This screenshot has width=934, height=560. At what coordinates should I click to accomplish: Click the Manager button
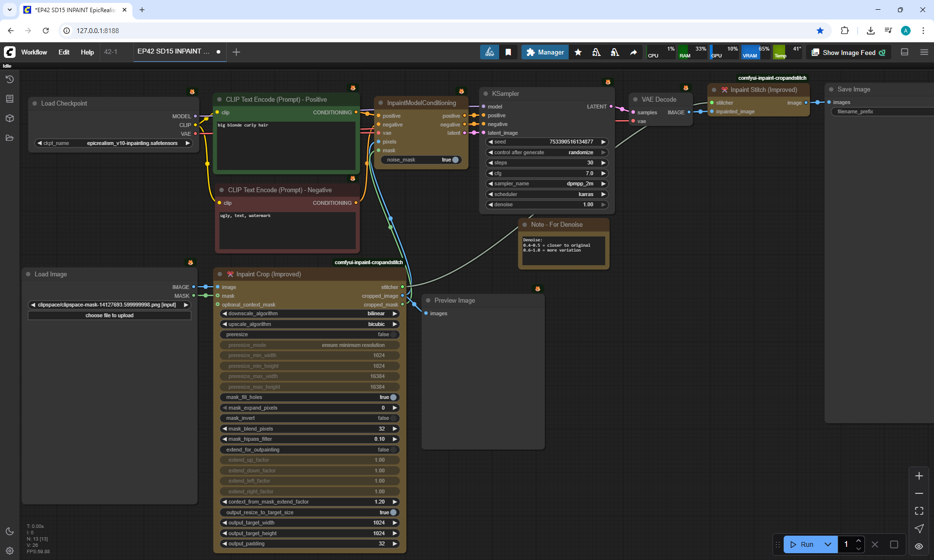coord(545,52)
